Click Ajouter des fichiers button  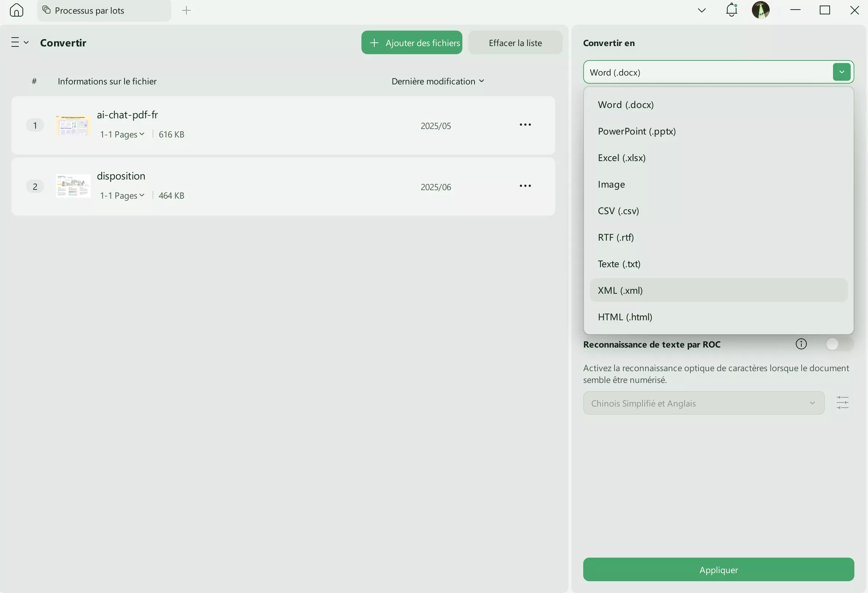click(412, 43)
